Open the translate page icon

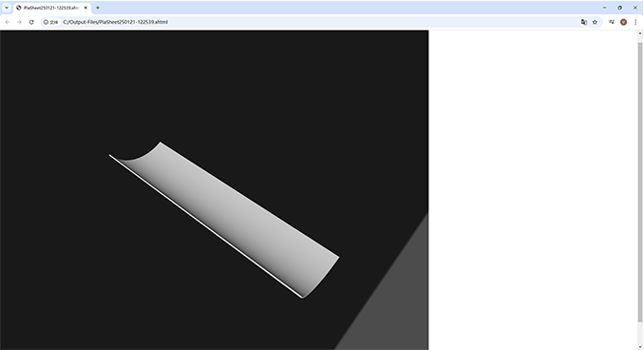pos(583,22)
